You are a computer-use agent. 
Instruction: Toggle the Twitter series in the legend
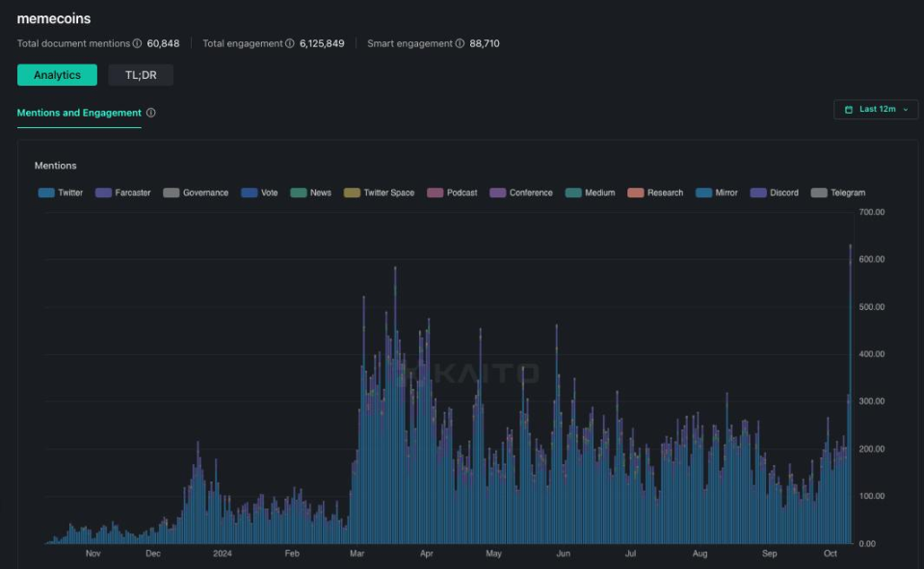coord(61,193)
